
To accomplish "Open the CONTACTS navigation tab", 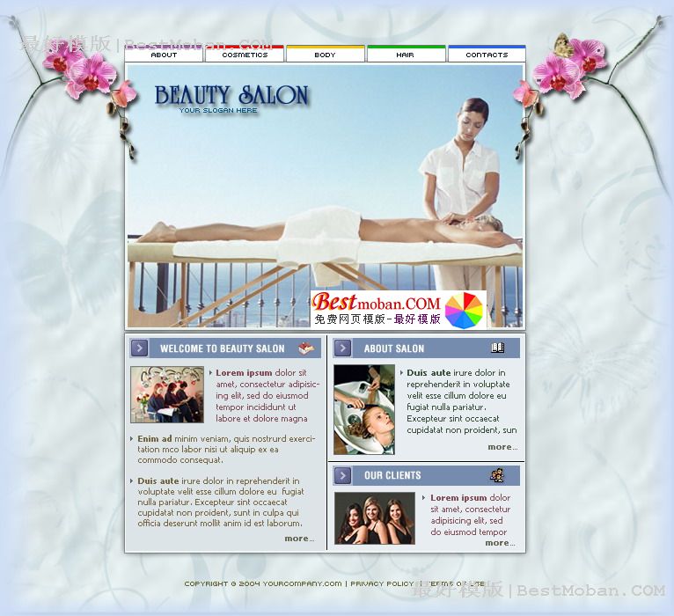I will tap(487, 54).
